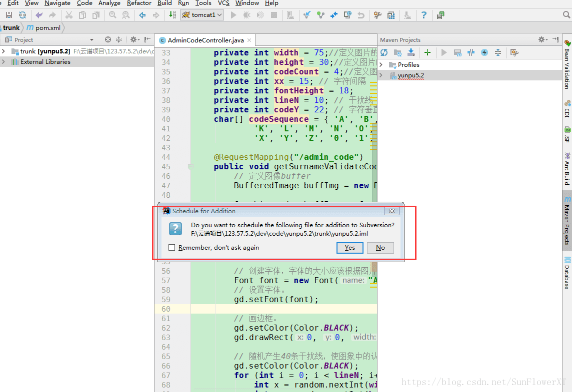The height and width of the screenshot is (392, 572).
Task: Toggle Maven Skip Tests mode lightning icon
Action: click(x=484, y=52)
